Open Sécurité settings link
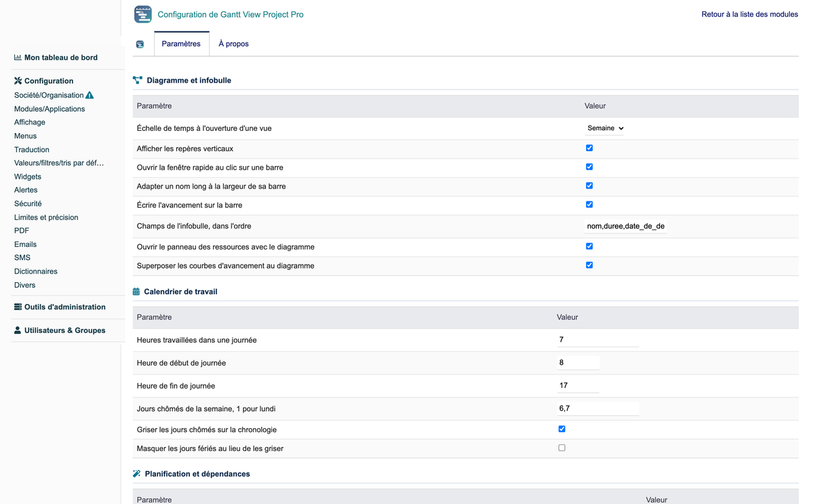The height and width of the screenshot is (504, 814). coord(28,203)
